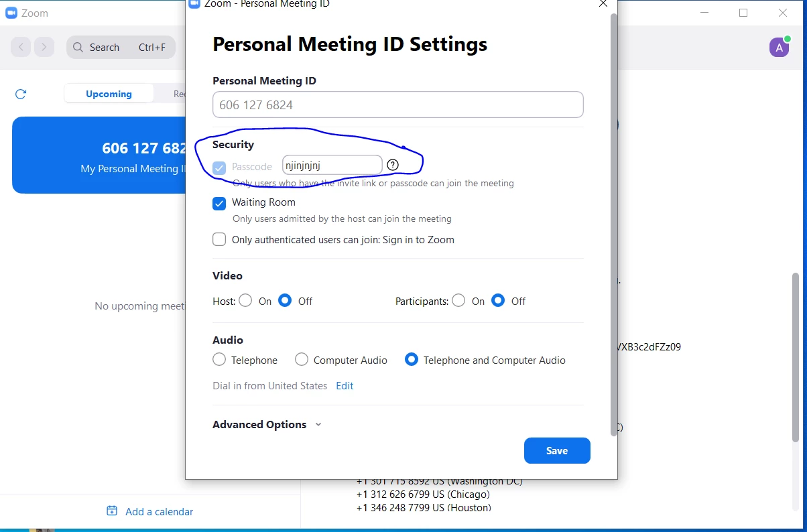
Task: Click the Chicago dial-in number text
Action: (423, 494)
